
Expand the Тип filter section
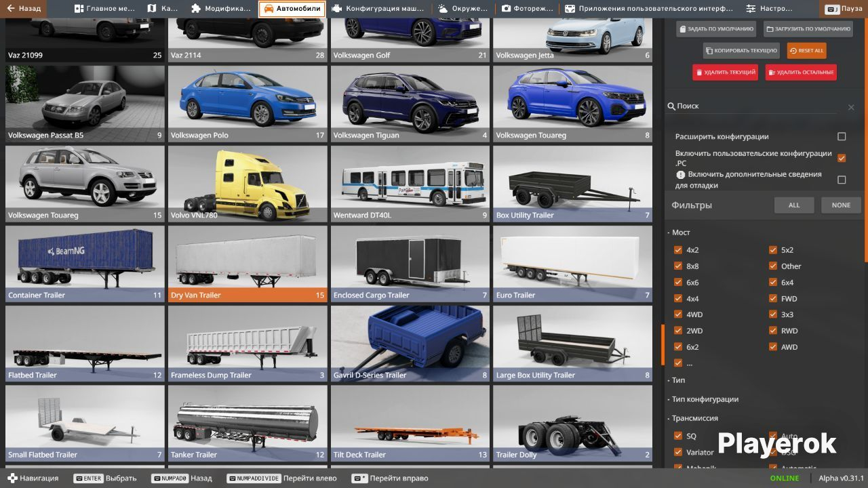pyautogui.click(x=677, y=380)
